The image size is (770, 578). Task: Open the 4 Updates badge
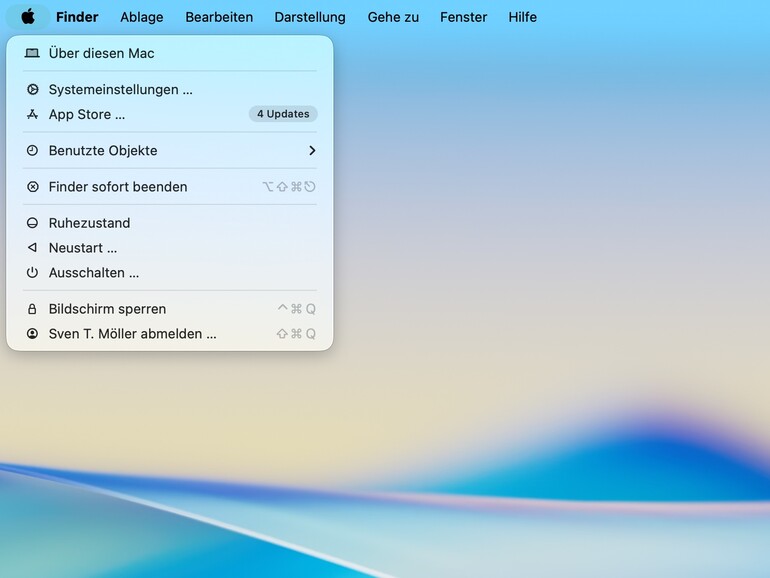pyautogui.click(x=283, y=114)
